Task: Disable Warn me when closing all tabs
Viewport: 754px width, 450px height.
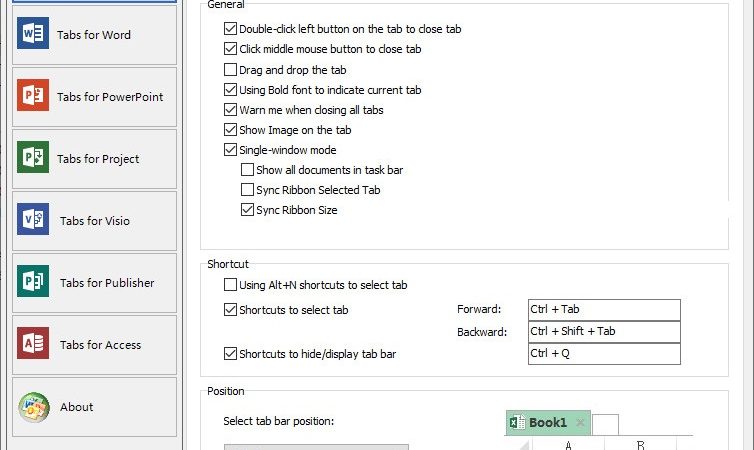Action: pyautogui.click(x=230, y=110)
